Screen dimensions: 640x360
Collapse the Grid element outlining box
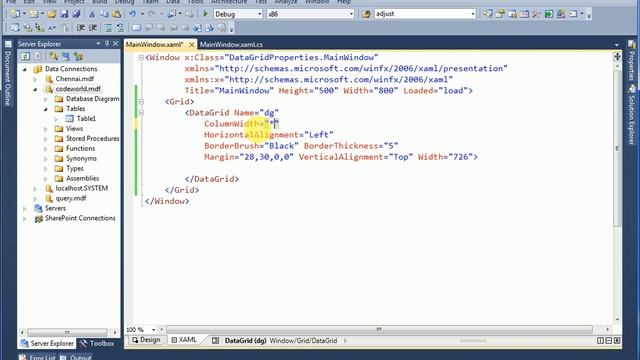click(x=141, y=102)
